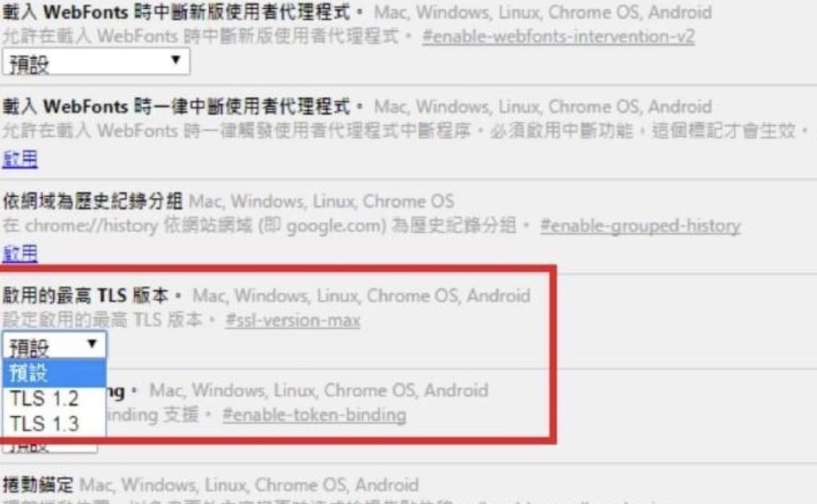Image resolution: width=817 pixels, height=504 pixels.
Task: Click the Token Binding dropdown partially hidden below
Action: tap(49, 447)
